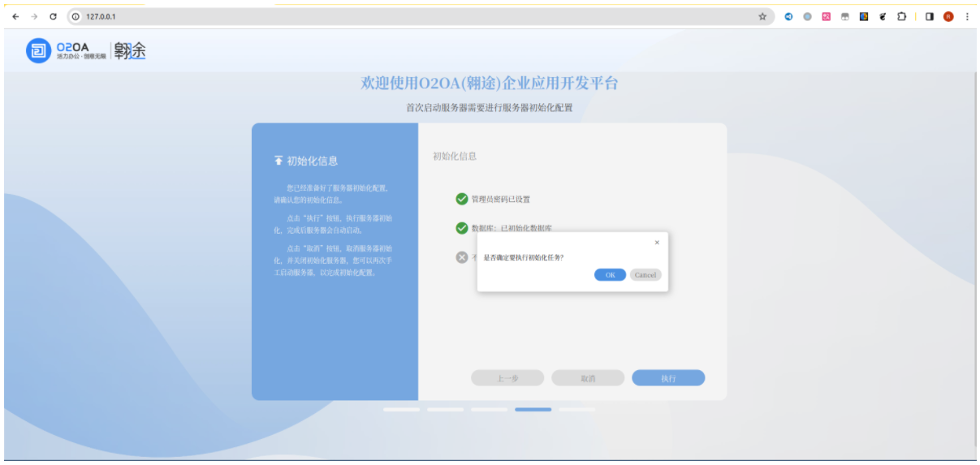Click the 上一步 button
This screenshot has width=980, height=465.
pyautogui.click(x=507, y=378)
